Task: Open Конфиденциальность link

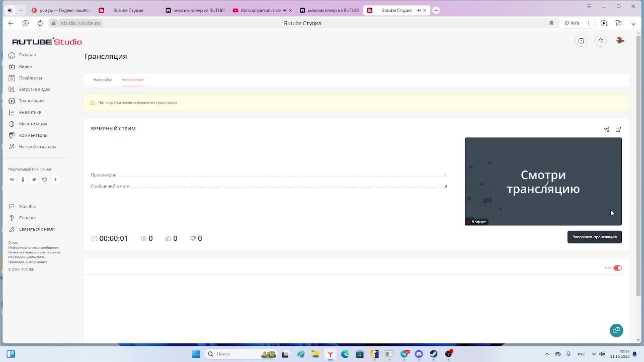Action: (x=27, y=257)
